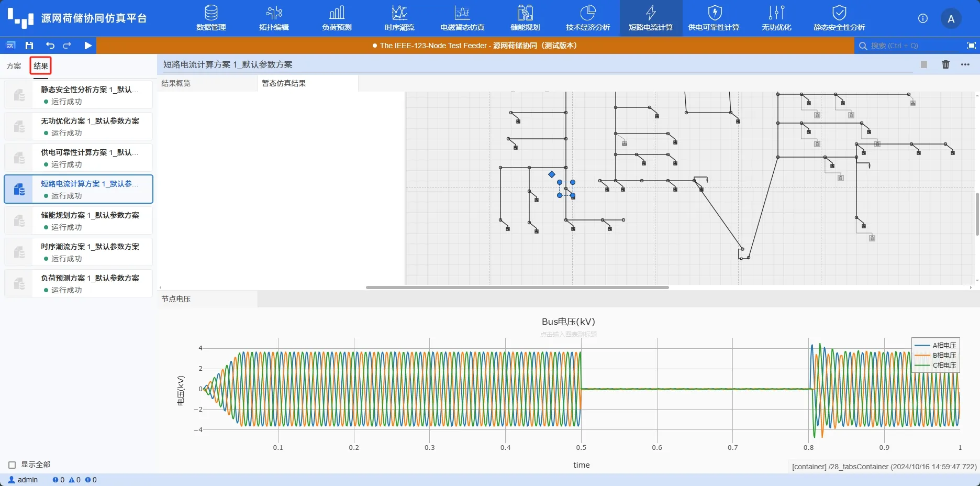Open the 数据管理 data management module
980x486 pixels.
coord(211,18)
